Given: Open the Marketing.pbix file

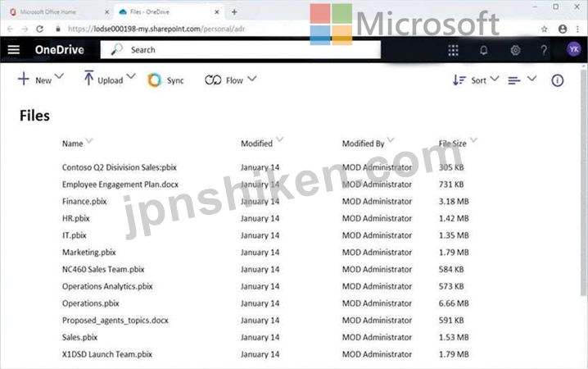Looking at the screenshot, I should tap(89, 253).
